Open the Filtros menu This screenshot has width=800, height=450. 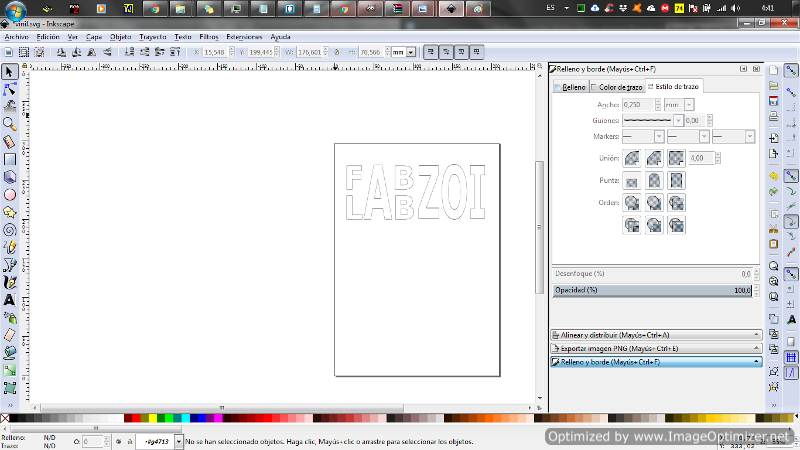pos(209,37)
